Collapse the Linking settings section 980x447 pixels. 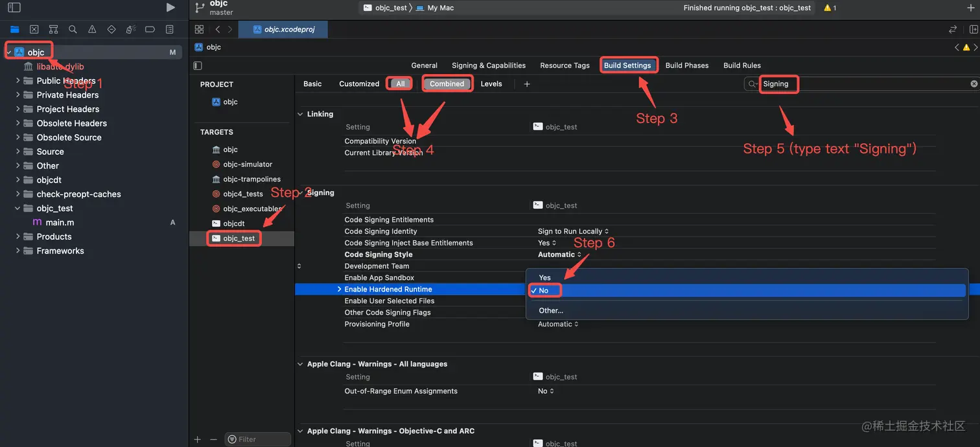[300, 114]
